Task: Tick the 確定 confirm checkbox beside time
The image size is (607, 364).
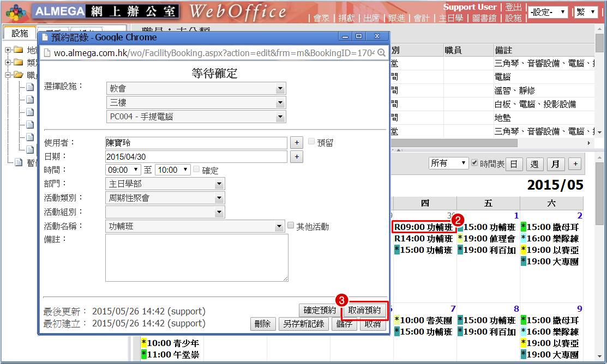Action: (x=197, y=169)
